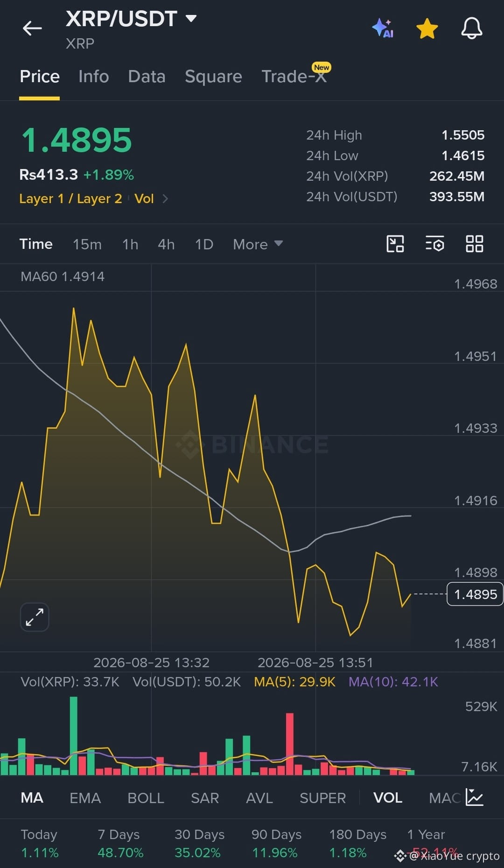
Task: Toggle the AVL indicator
Action: pos(259,798)
